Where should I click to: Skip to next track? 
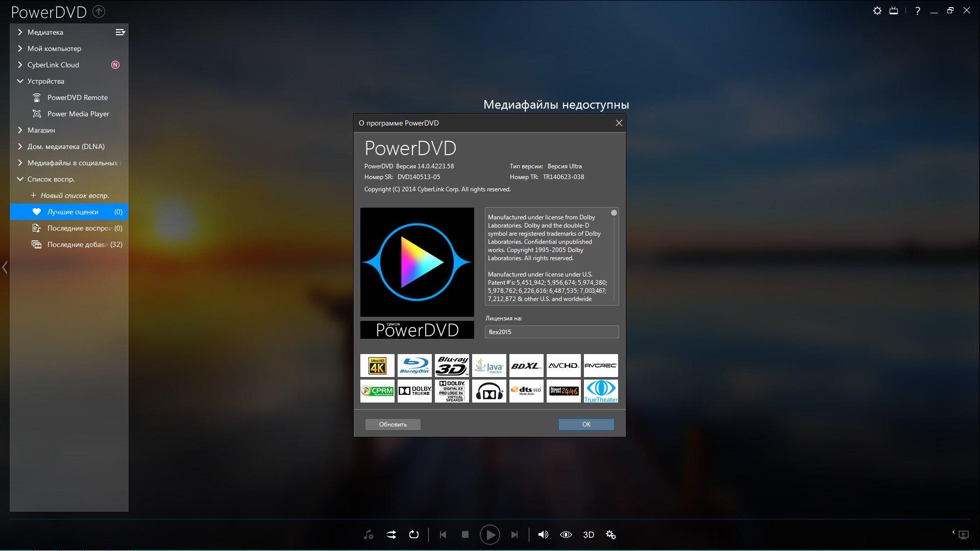point(514,535)
